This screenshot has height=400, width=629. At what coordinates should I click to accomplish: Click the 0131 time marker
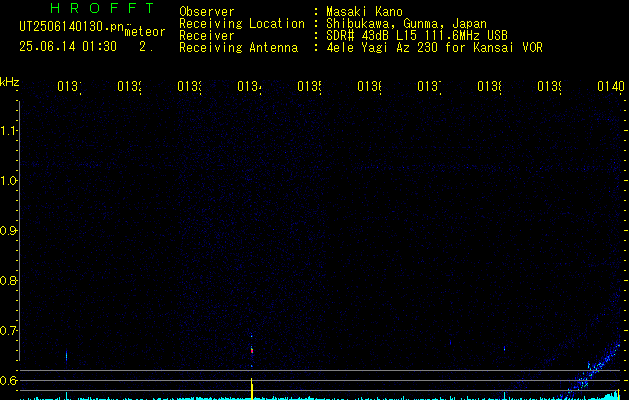pyautogui.click(x=69, y=87)
